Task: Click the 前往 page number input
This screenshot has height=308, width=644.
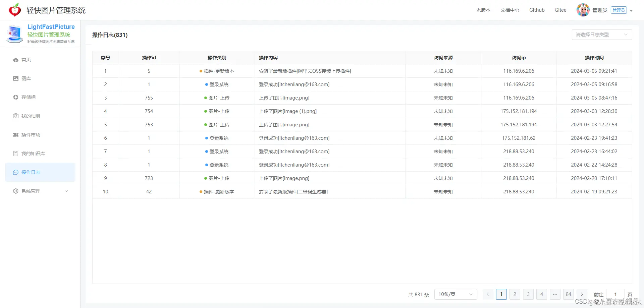Action: (615, 294)
